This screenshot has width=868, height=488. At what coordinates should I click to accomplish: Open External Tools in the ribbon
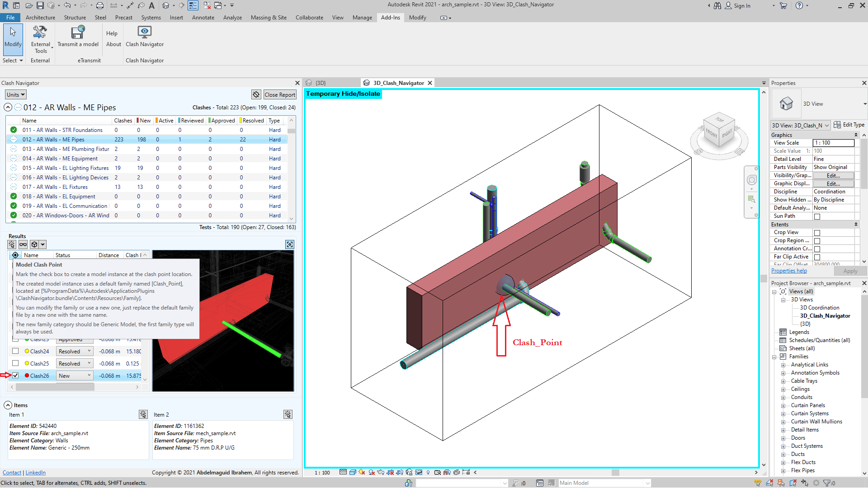pos(40,33)
